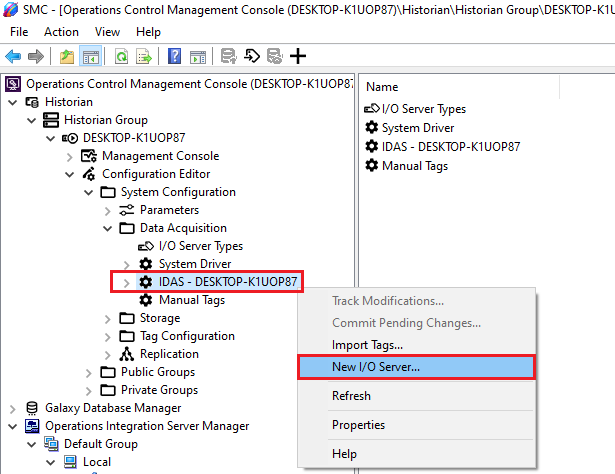The height and width of the screenshot is (474, 615).
Task: Click the Replication tree icon
Action: tap(127, 354)
